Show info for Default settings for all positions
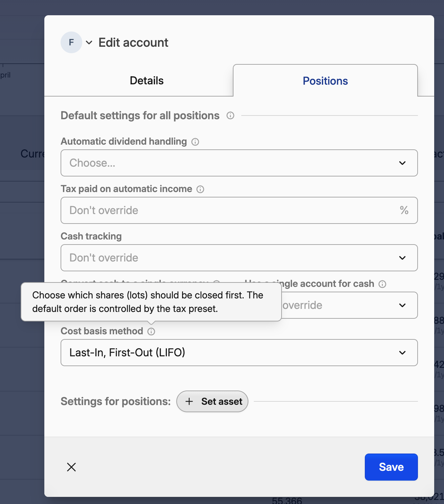This screenshot has height=504, width=444. (230, 115)
